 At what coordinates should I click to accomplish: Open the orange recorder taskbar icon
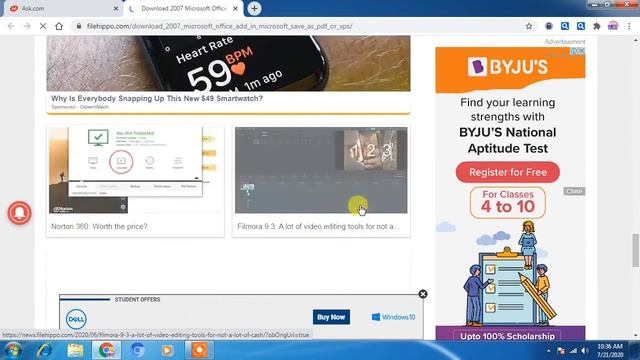(x=200, y=350)
